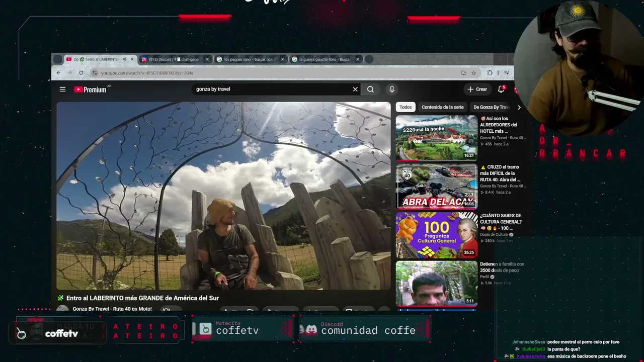
Task: Select the 'Contenido de la serie' chip
Action: 443,107
